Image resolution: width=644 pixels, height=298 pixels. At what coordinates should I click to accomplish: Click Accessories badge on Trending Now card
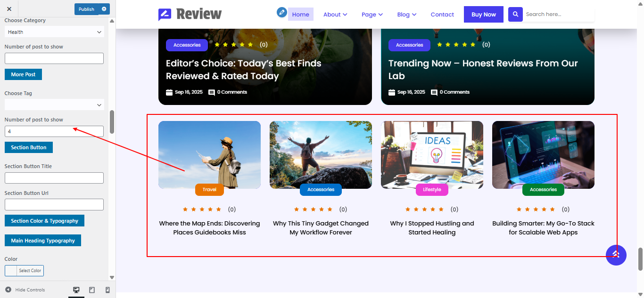(x=409, y=45)
